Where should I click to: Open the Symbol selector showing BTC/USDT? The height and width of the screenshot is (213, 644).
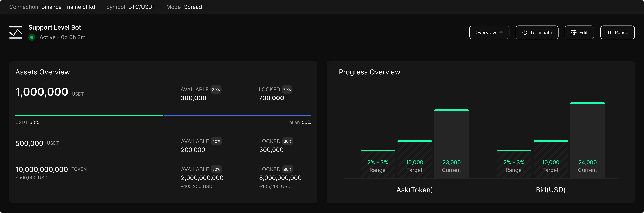point(141,7)
